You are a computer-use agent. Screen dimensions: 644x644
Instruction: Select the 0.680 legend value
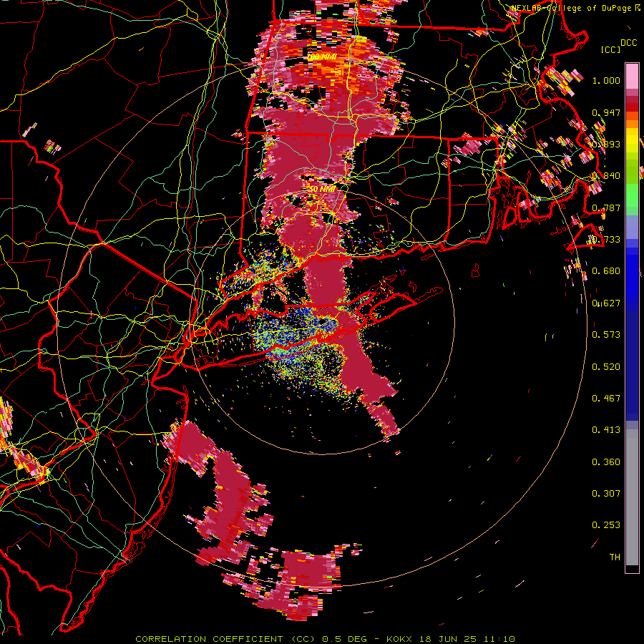click(x=606, y=271)
